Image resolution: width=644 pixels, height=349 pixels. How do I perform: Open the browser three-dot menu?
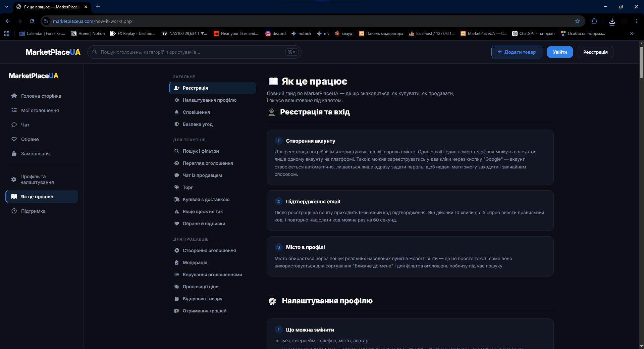click(x=636, y=21)
